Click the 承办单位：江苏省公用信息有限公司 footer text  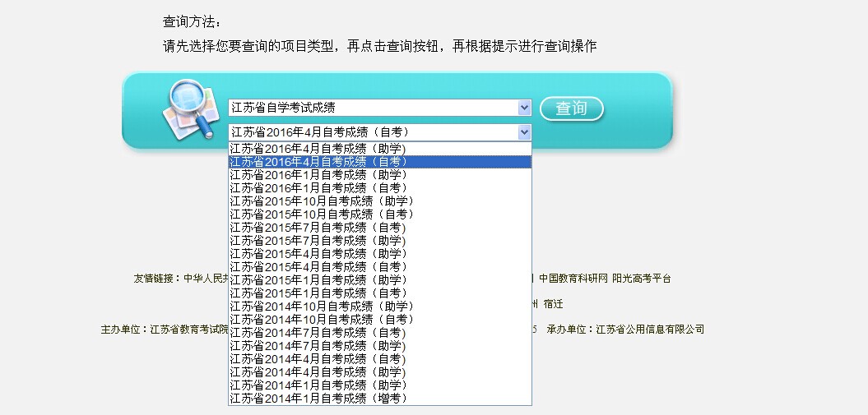625,330
